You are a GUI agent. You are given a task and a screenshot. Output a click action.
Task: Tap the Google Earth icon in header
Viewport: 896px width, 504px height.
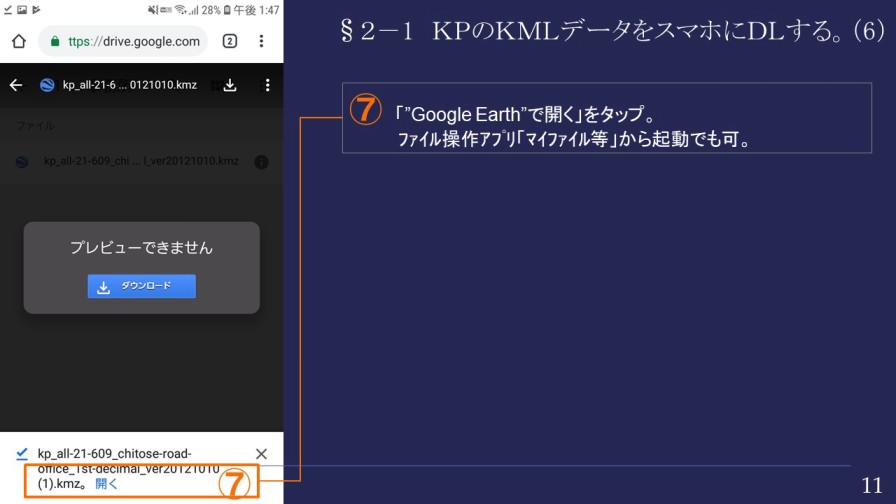46,86
